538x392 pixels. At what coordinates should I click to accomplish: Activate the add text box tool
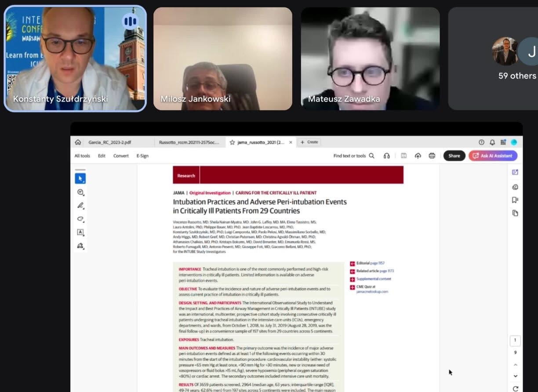(80, 232)
